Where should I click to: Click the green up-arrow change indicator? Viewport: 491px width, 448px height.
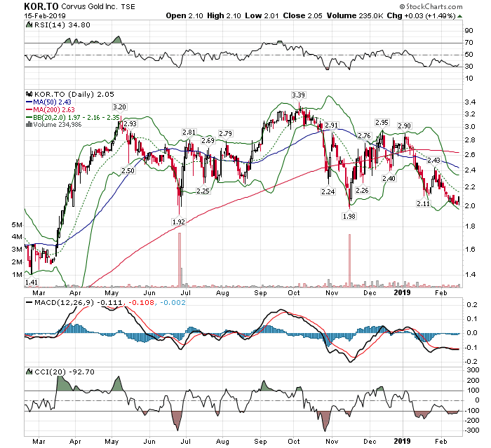point(459,16)
